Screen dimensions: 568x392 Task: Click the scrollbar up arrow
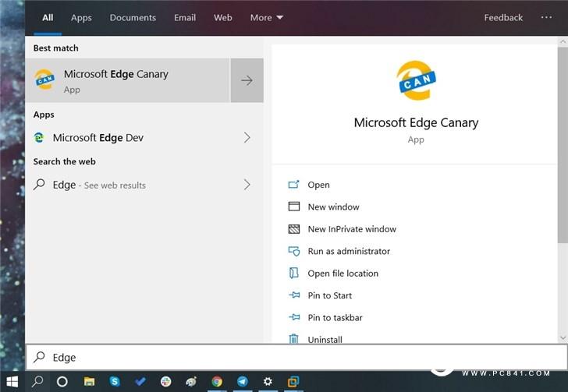point(563,41)
